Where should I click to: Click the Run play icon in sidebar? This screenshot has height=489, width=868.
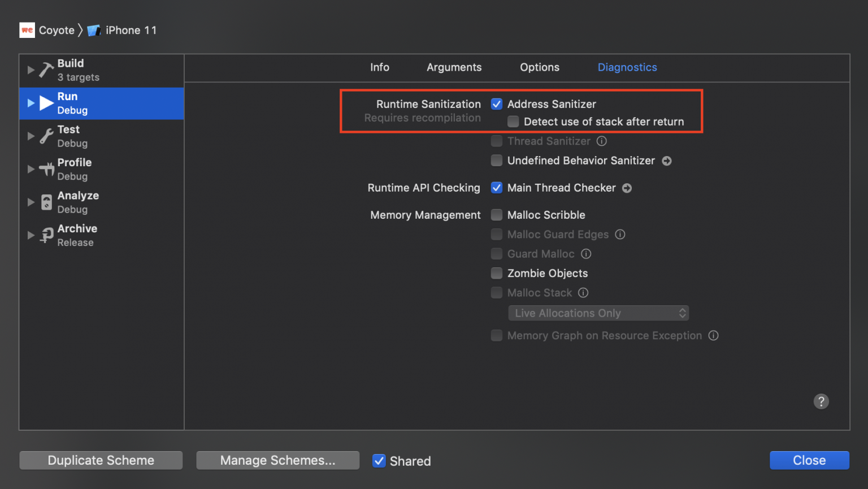(46, 102)
